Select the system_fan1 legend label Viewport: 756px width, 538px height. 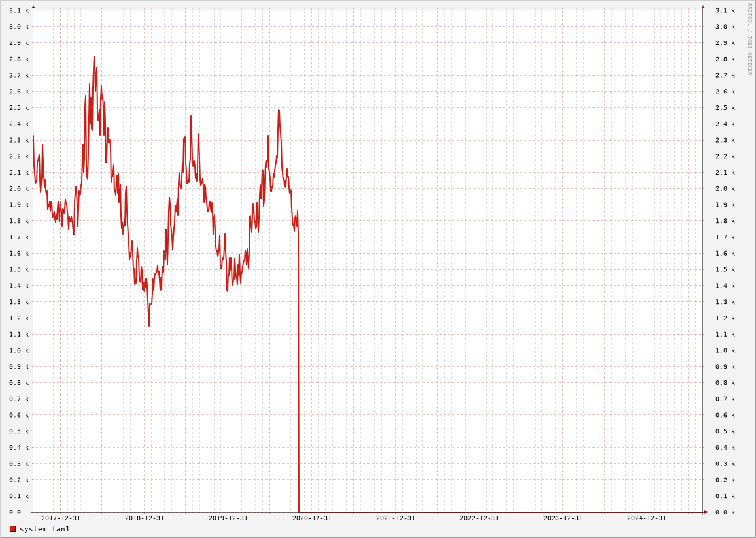point(44,529)
